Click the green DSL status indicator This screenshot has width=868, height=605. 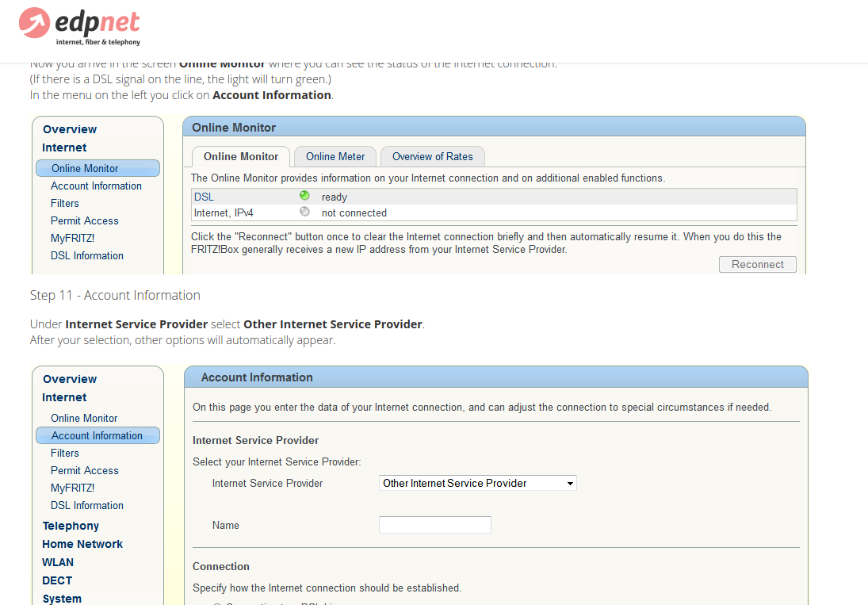coord(304,196)
